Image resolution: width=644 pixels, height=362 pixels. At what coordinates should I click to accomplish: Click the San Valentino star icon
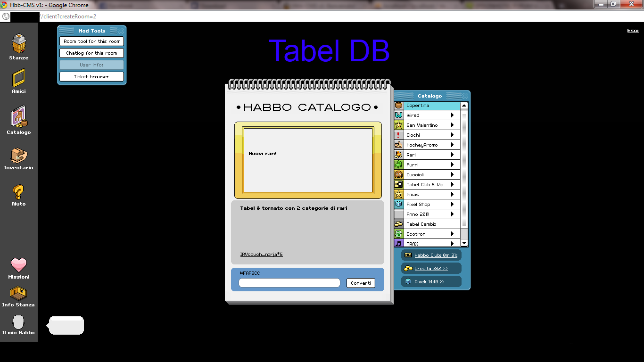399,125
